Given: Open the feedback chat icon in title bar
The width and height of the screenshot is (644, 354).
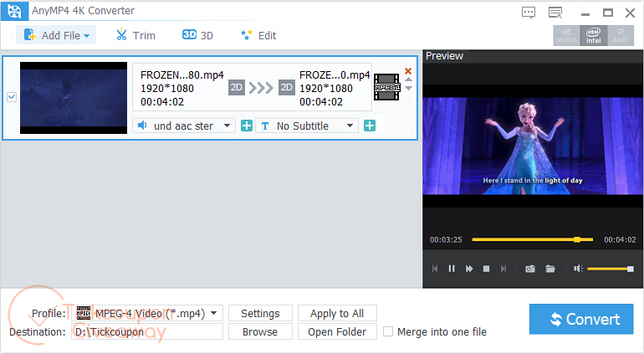Looking at the screenshot, I should [x=529, y=13].
